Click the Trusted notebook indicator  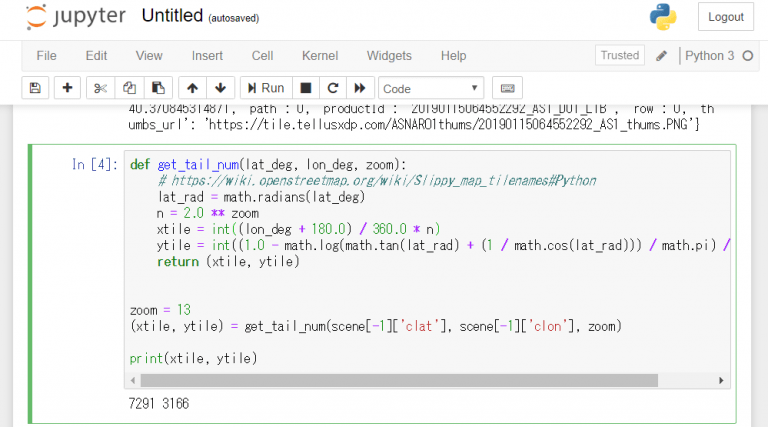(x=620, y=55)
